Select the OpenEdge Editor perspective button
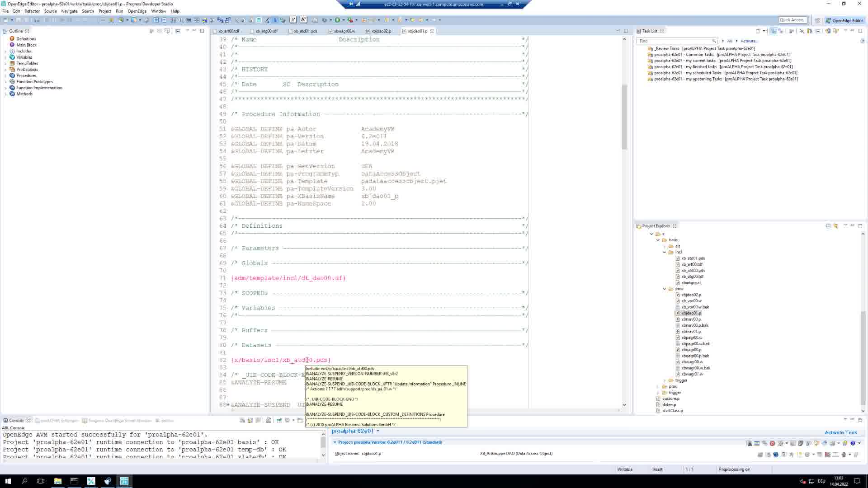The image size is (868, 488). point(844,20)
